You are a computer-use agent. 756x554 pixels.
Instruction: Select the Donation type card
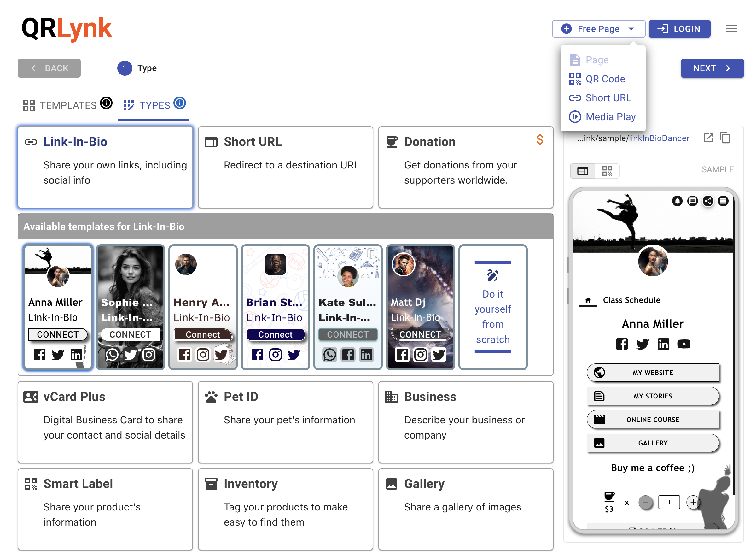[465, 167]
